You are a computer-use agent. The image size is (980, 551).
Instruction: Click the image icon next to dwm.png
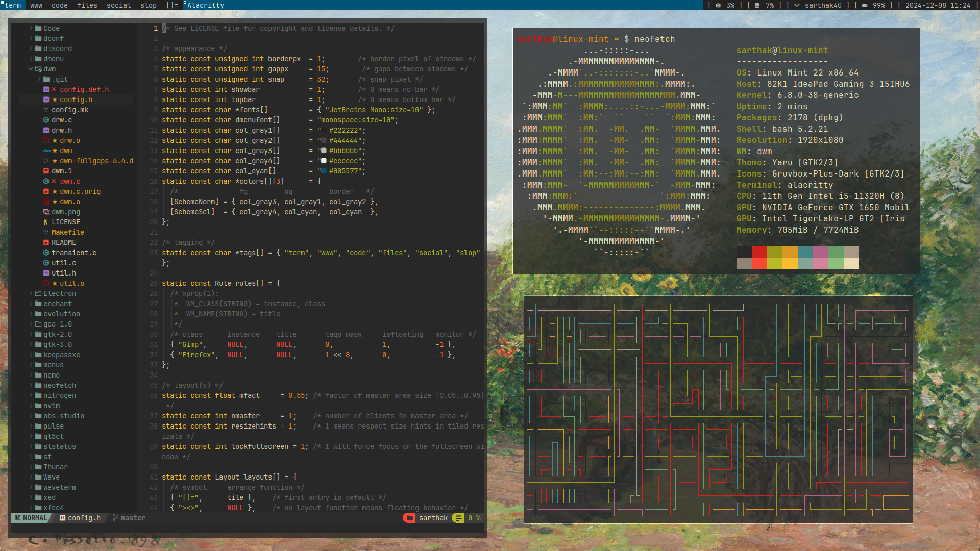46,212
